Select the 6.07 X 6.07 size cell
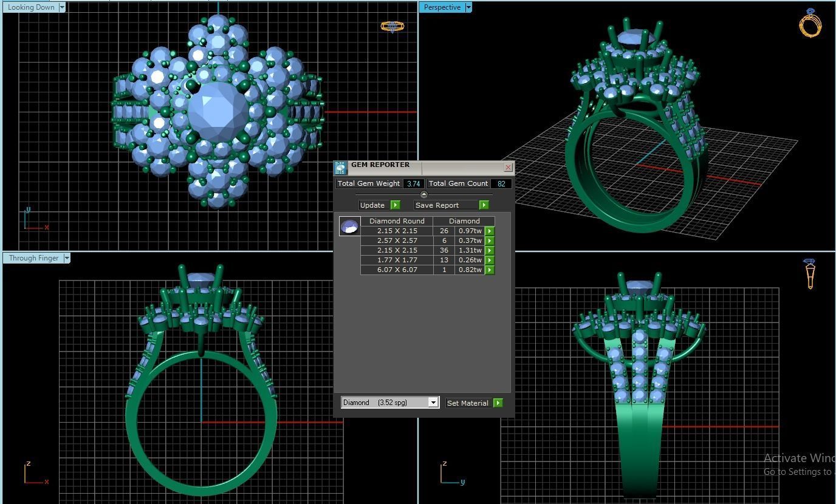Viewport: 836px width, 504px height. (x=397, y=270)
